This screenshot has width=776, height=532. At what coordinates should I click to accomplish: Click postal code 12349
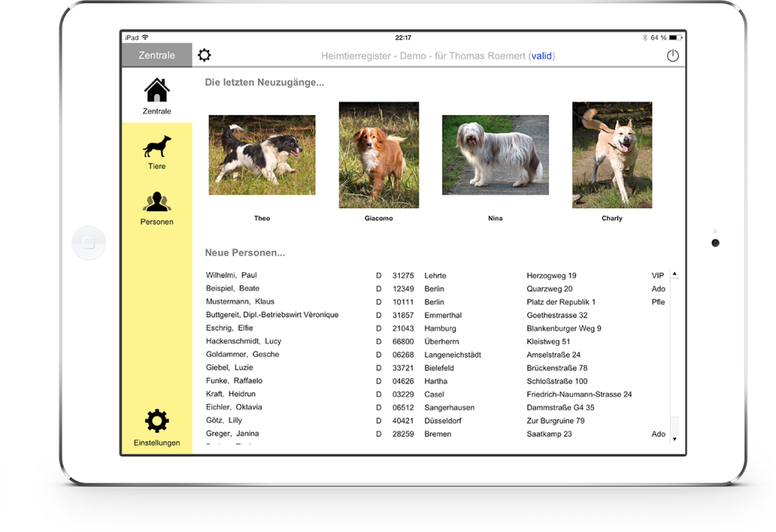(x=403, y=289)
